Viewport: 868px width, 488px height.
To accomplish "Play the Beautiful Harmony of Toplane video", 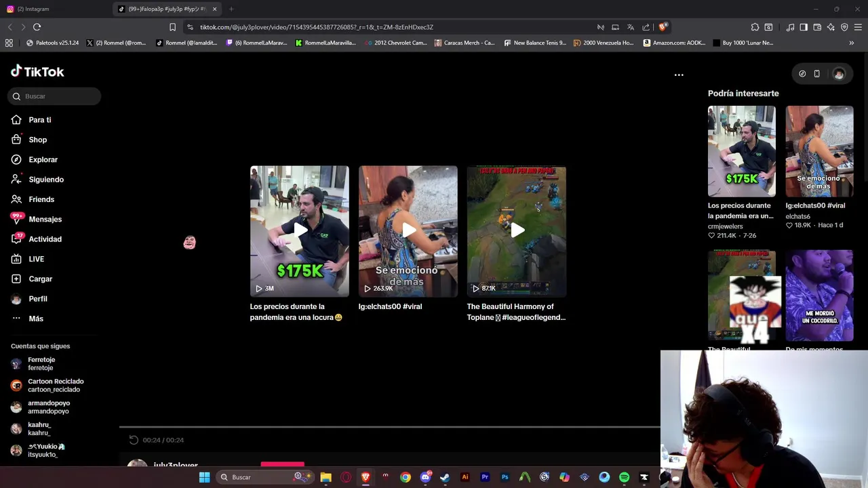I will 517,231.
